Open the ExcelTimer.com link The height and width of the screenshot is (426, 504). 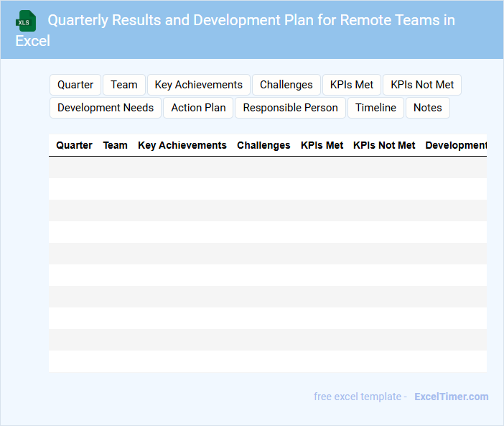[x=451, y=397]
